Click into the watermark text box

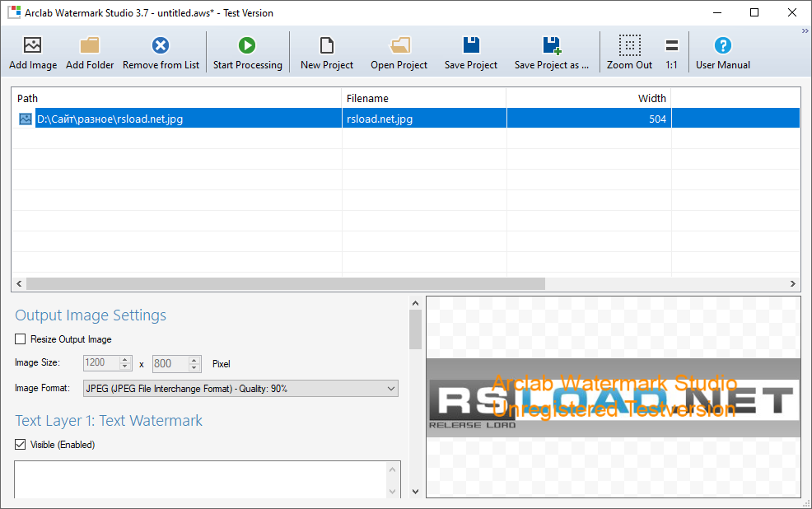click(200, 479)
